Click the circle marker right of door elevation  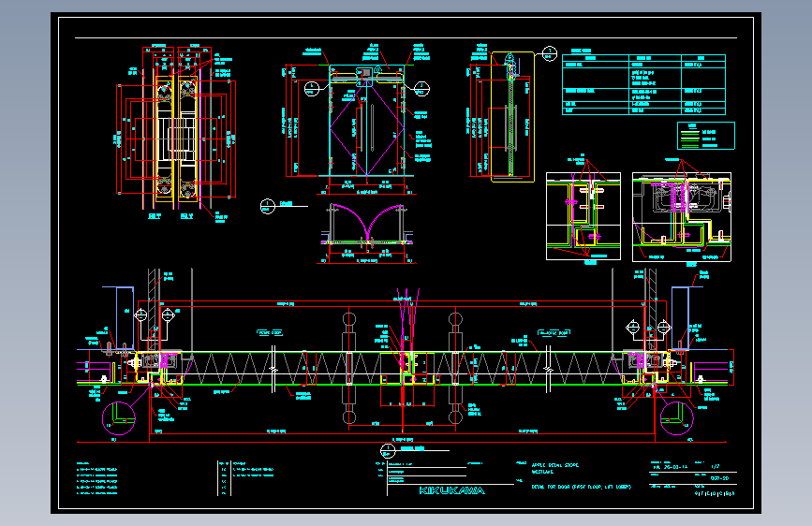coord(421,89)
